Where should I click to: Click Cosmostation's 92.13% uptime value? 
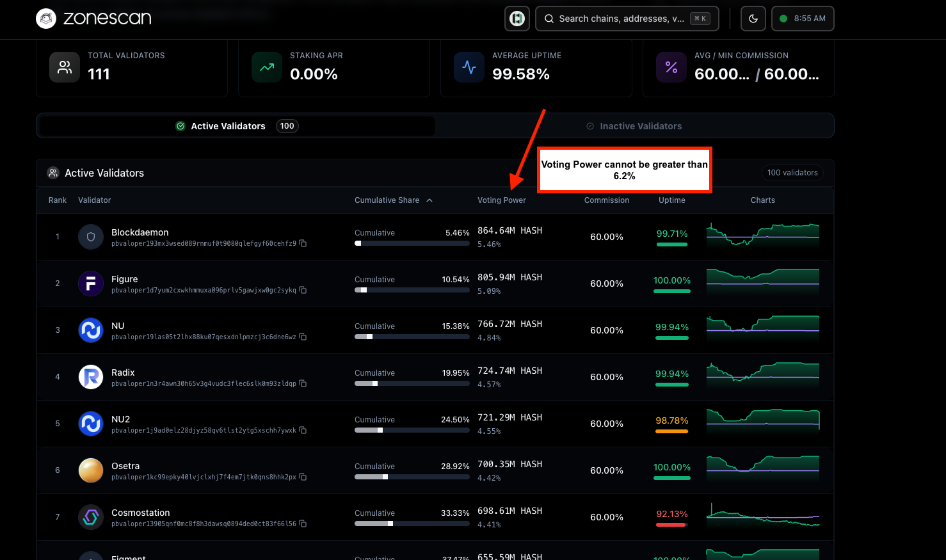(x=672, y=514)
